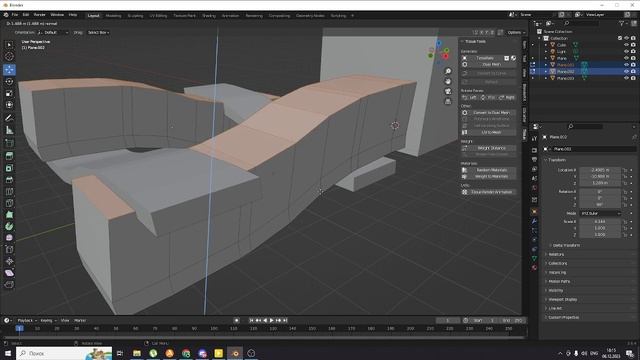Open the Modifiers wrench properties tab

(534, 221)
